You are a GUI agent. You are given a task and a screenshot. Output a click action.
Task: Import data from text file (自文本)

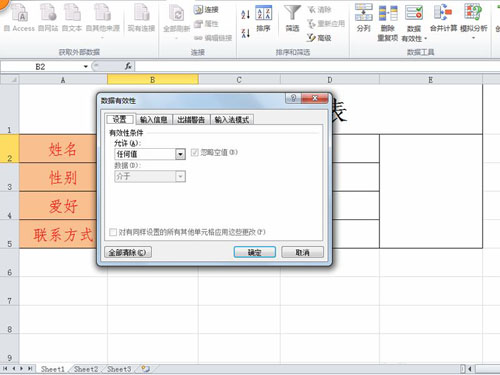coord(72,18)
